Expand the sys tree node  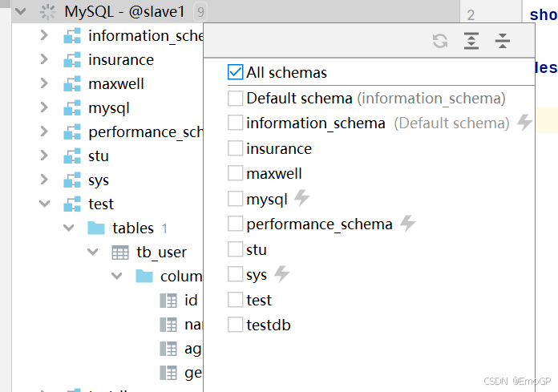(44, 180)
